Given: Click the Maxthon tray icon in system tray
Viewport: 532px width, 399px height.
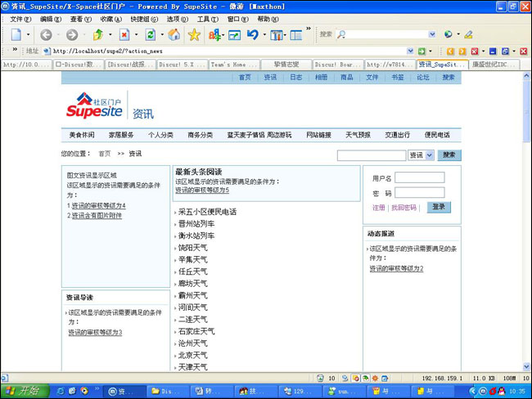Looking at the screenshot, I should tap(483, 391).
